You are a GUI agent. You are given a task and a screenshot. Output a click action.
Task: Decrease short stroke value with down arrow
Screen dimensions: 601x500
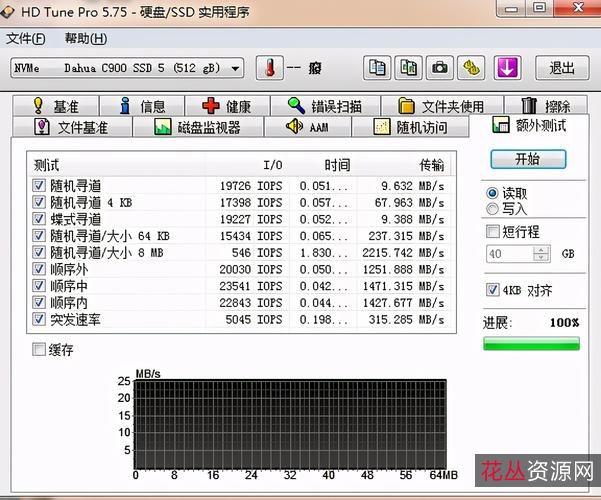point(541,258)
